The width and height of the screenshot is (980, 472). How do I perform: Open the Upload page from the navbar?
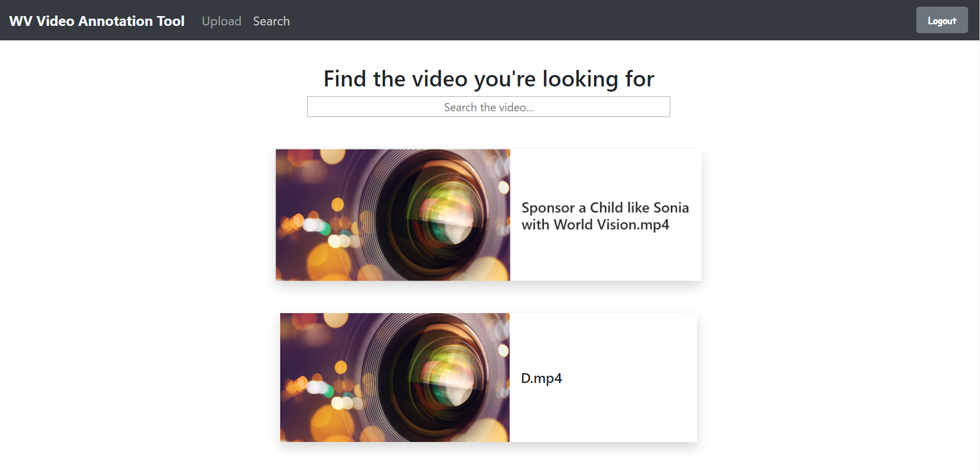(221, 21)
